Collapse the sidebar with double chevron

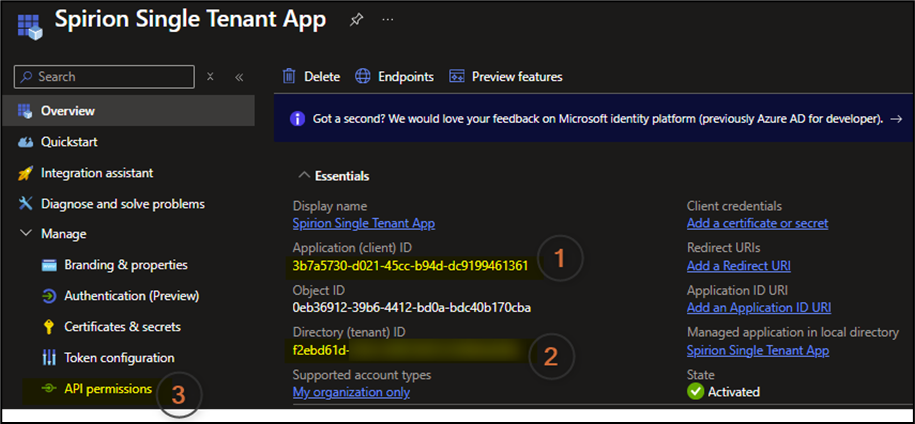[x=239, y=77]
